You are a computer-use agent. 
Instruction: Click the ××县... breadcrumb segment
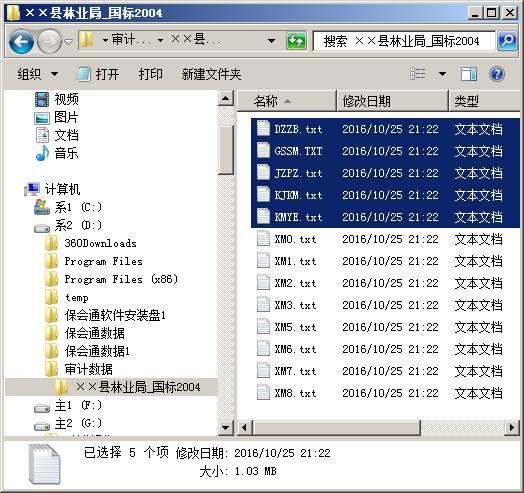coord(196,40)
